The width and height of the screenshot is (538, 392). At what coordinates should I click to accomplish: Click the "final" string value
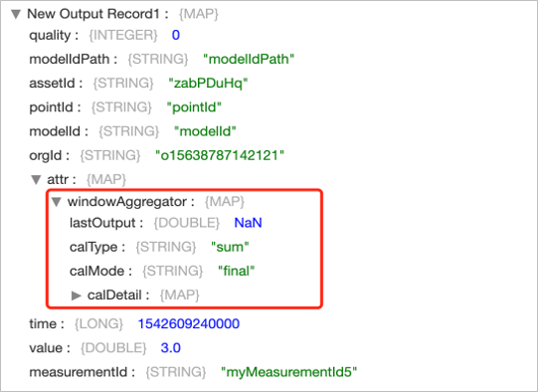(237, 271)
